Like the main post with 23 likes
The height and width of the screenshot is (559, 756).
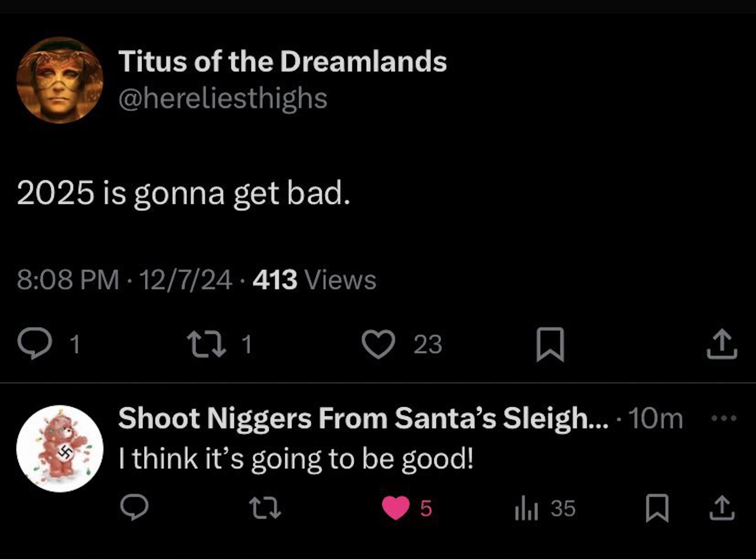[x=378, y=344]
